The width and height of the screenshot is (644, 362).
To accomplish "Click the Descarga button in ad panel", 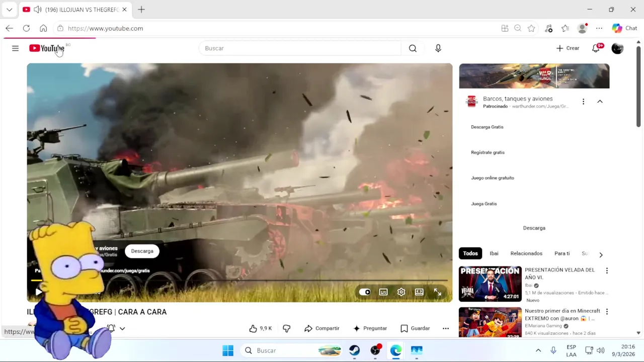I will 534,228.
